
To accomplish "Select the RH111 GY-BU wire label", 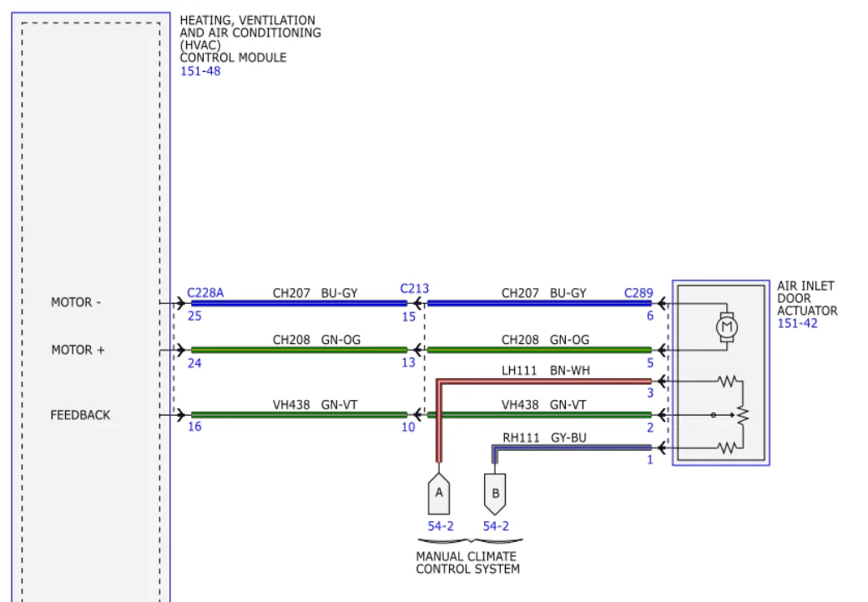I will [544, 438].
